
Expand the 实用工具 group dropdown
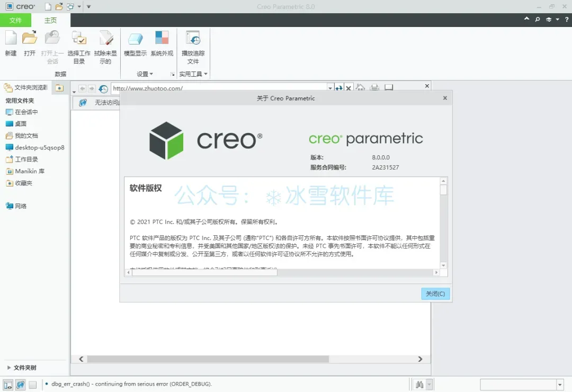(x=193, y=74)
